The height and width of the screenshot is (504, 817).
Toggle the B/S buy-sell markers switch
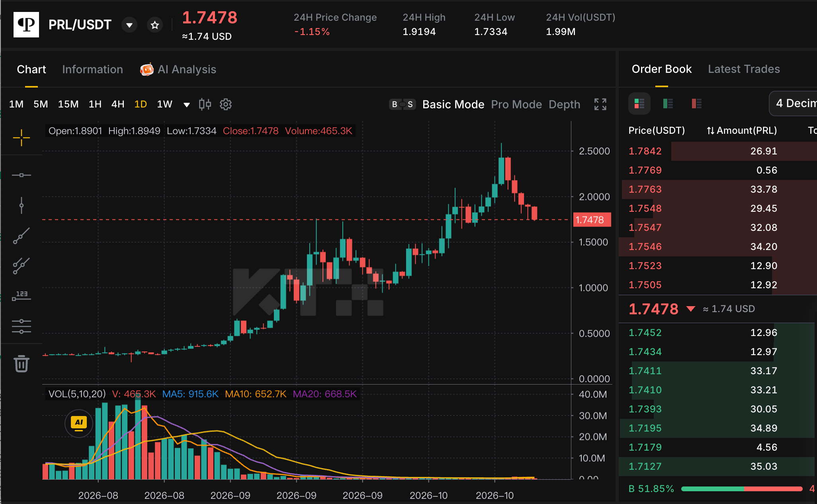click(403, 104)
